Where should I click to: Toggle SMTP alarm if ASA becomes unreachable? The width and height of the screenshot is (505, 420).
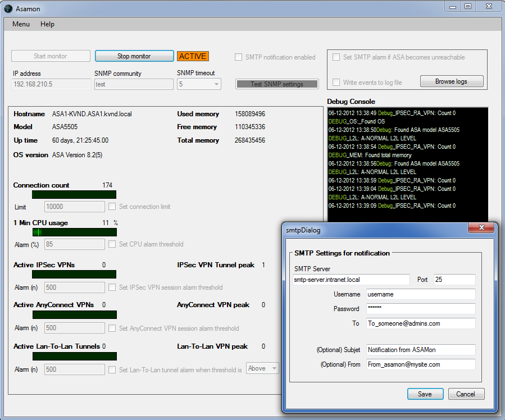(x=336, y=57)
